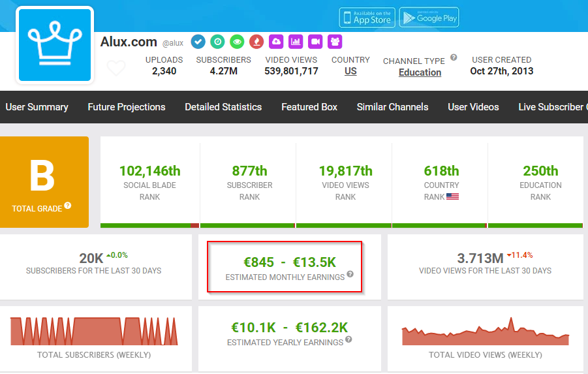
Task: Toggle the favorite heart for Alux.com
Action: (116, 68)
